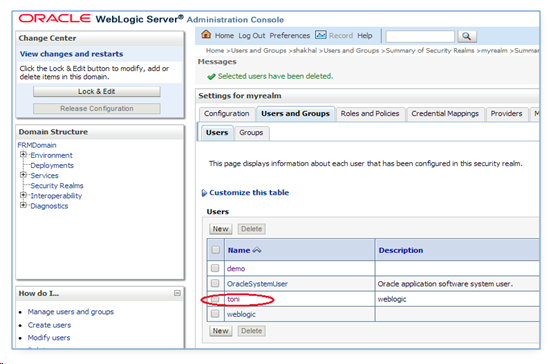This screenshot has height=364, width=550.
Task: Open Security Realms in Domain Structure
Action: 57,186
